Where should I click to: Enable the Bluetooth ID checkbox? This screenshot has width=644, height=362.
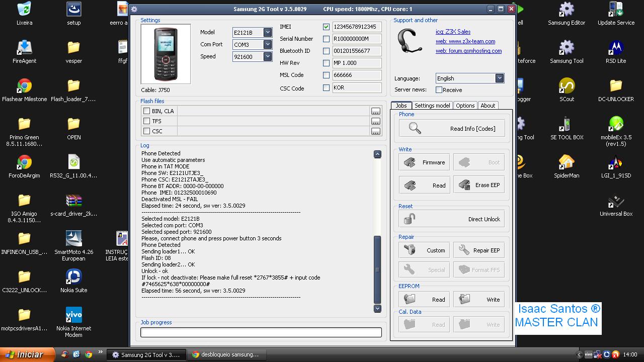pyautogui.click(x=326, y=51)
